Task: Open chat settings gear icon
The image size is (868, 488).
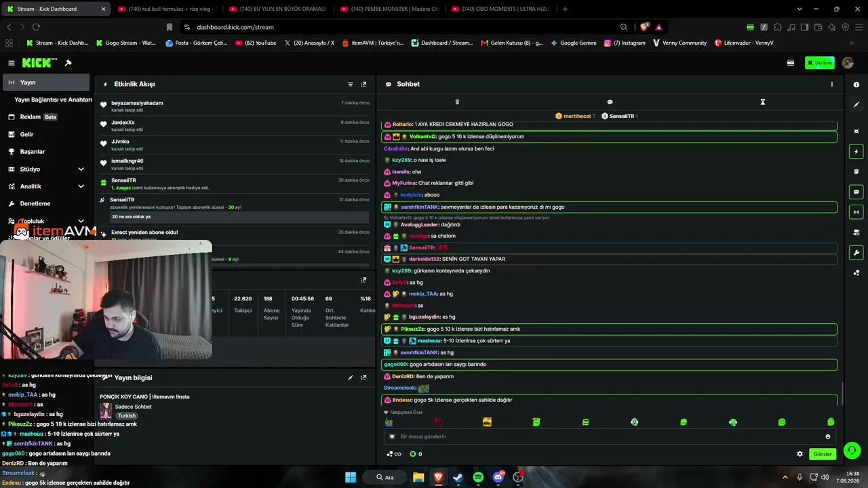Action: click(800, 454)
